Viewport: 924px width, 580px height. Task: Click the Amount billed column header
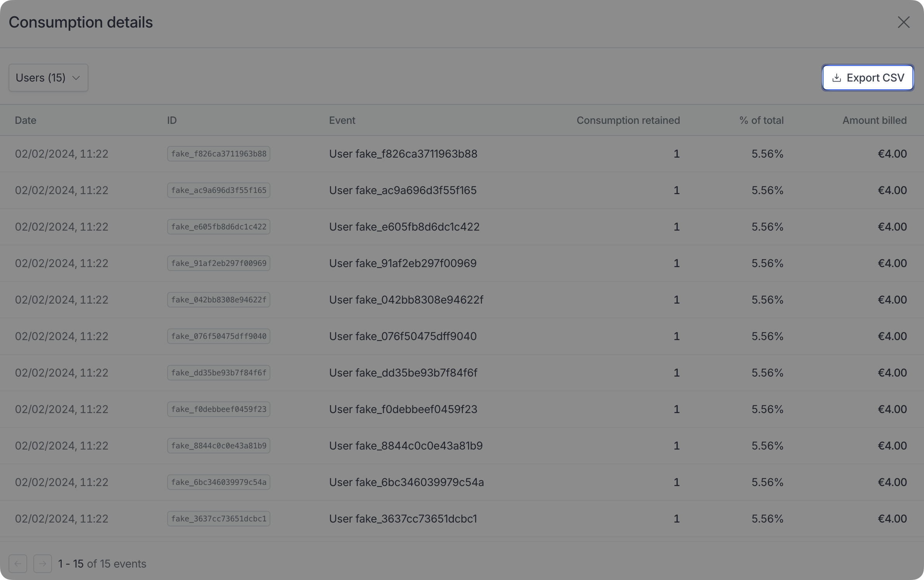pos(874,120)
